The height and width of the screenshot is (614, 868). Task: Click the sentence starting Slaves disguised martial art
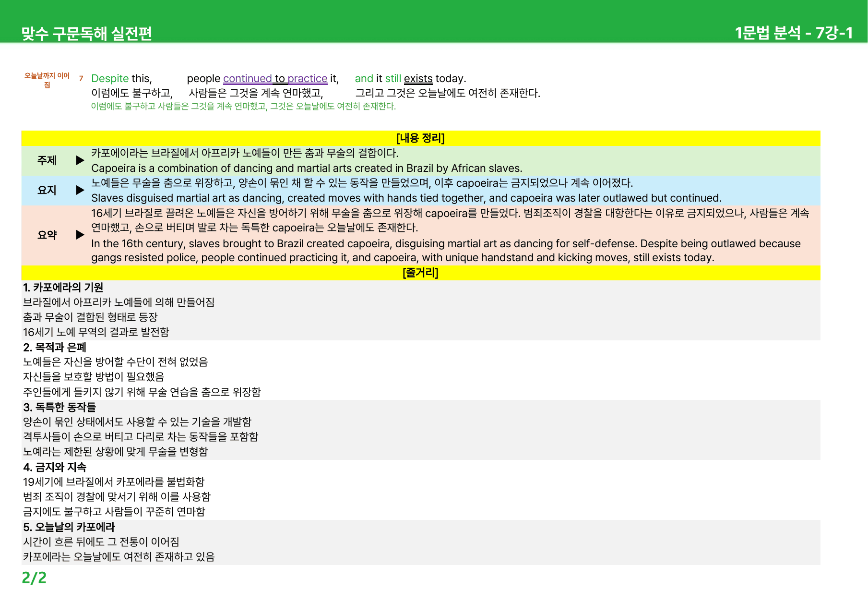406,198
